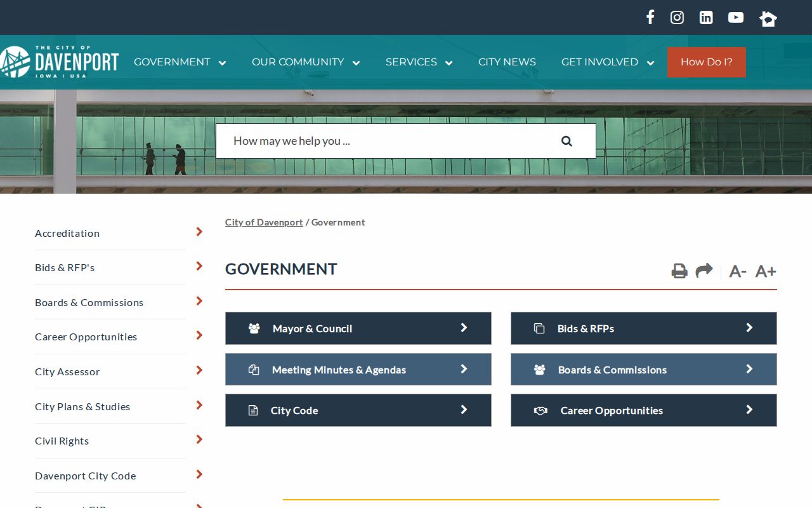Click the document icon on City Code
This screenshot has height=508, width=812.
coord(253,410)
